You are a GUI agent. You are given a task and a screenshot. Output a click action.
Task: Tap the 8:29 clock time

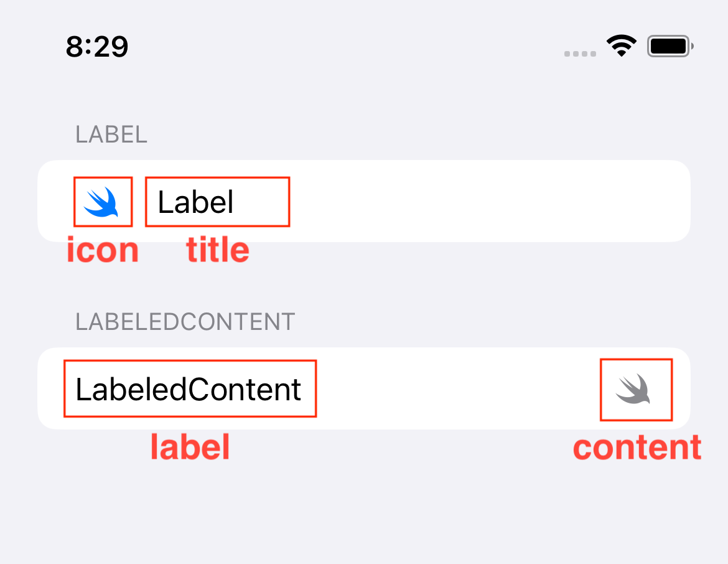[97, 47]
